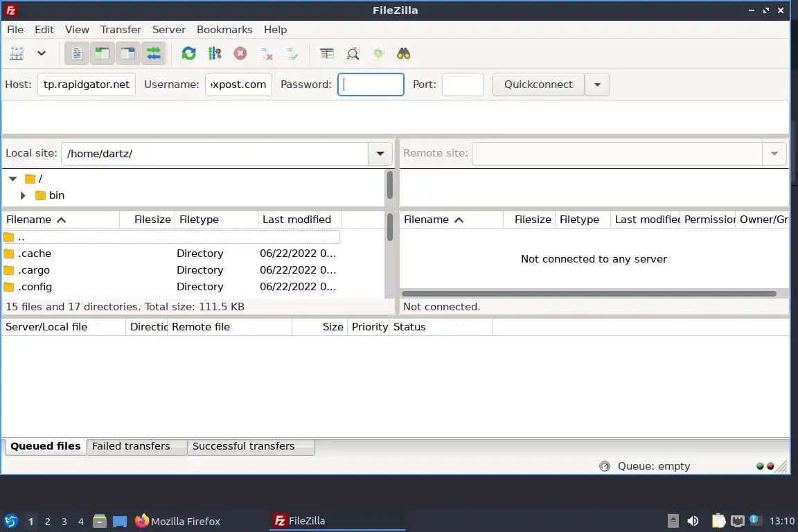Sort local list by Filesize column

click(x=148, y=220)
